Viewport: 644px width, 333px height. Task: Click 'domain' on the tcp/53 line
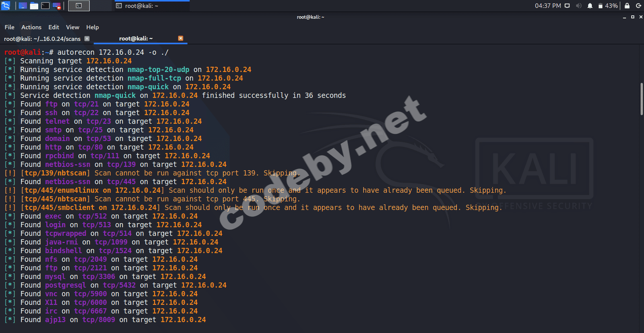pos(57,139)
